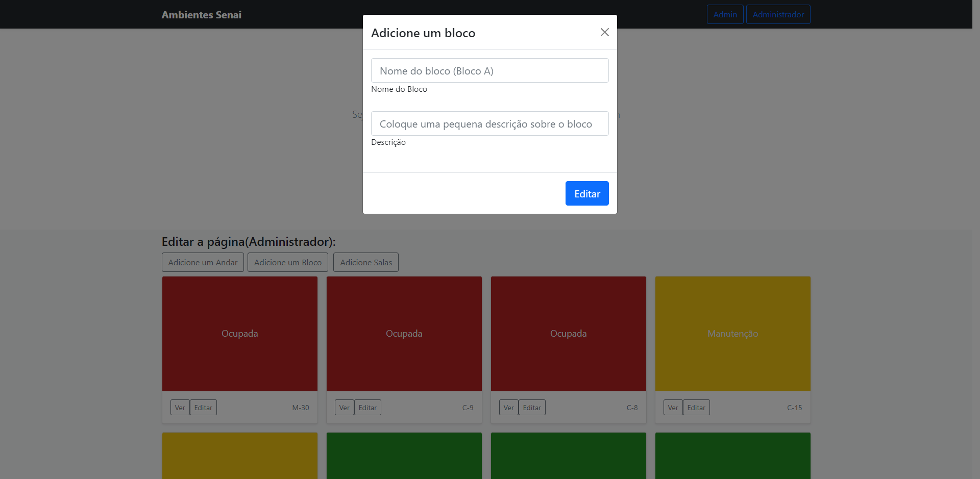Viewport: 980px width, 479px height.
Task: Open the Admin button in navbar
Action: 725,14
